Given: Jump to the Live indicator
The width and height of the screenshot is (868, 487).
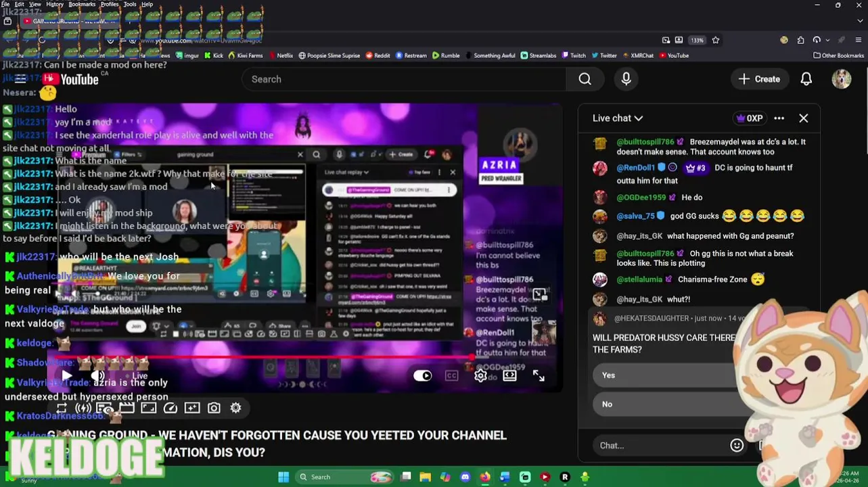Looking at the screenshot, I should [139, 376].
